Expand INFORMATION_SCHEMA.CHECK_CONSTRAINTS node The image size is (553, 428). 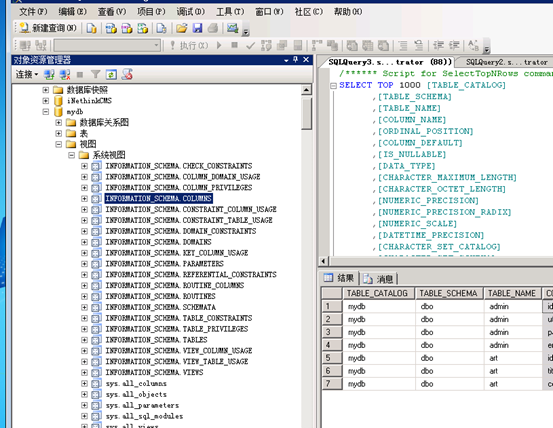tap(84, 166)
